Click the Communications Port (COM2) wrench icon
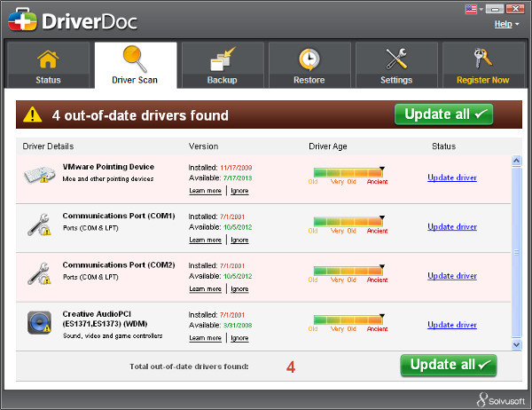532x410 pixels. point(39,274)
